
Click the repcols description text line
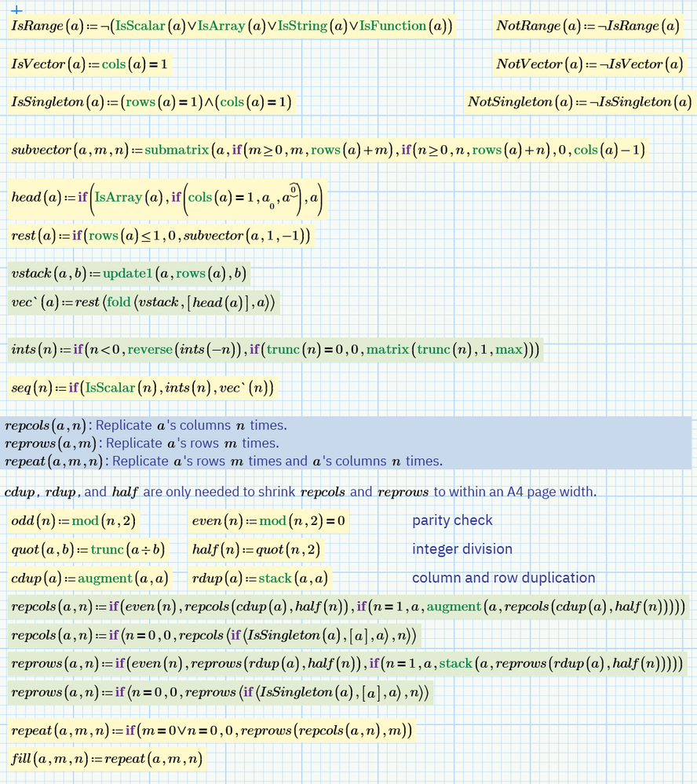(146, 425)
